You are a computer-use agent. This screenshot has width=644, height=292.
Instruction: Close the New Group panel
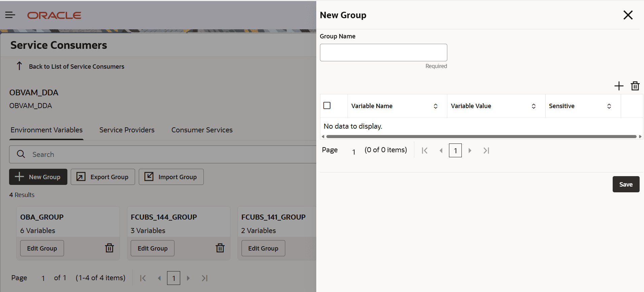pyautogui.click(x=628, y=15)
